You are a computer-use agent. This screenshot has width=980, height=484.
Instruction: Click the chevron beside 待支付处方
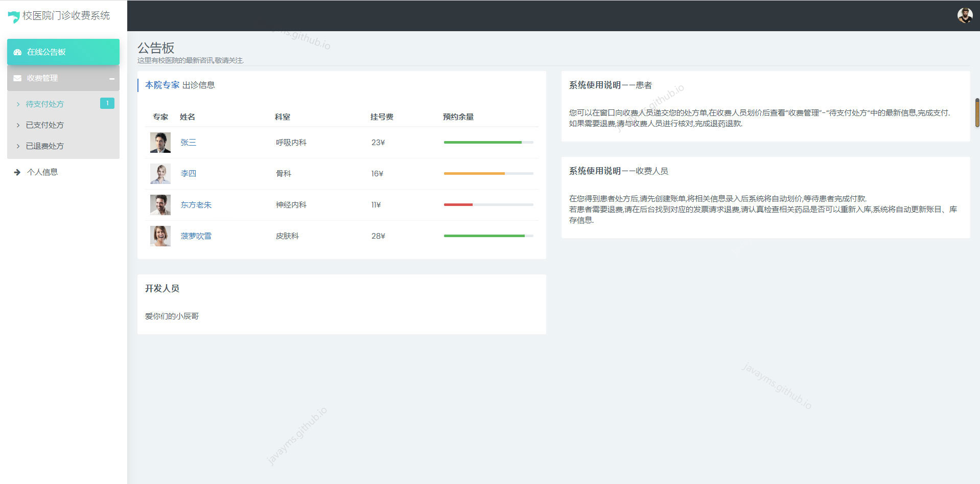click(18, 104)
